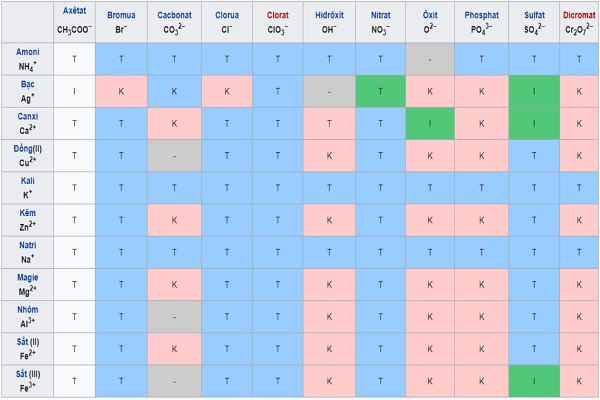Open the Bạc row header link

click(x=27, y=83)
